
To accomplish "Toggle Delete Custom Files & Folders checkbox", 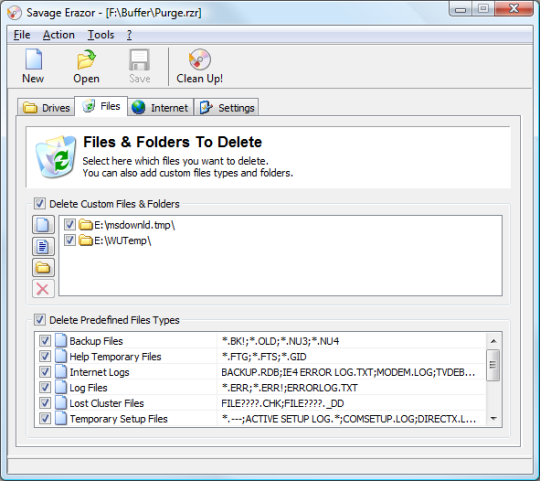I will [x=40, y=203].
